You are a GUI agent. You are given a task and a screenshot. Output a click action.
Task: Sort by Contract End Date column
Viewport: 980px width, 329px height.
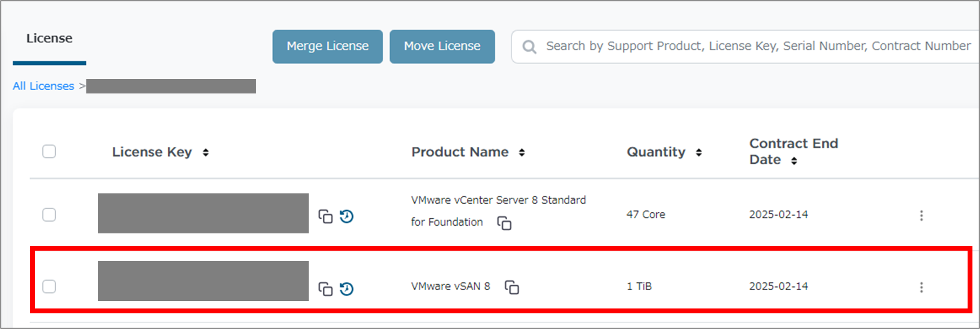tap(794, 161)
